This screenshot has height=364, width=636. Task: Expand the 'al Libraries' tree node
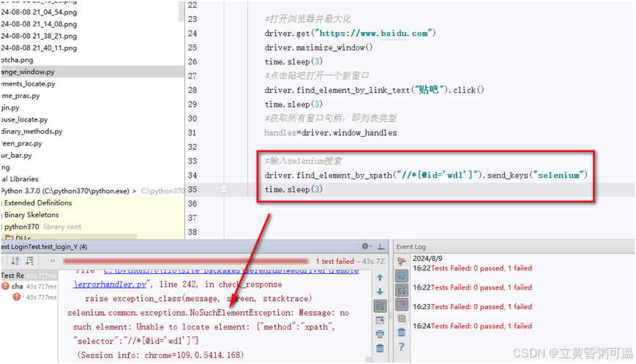[x=20, y=179]
